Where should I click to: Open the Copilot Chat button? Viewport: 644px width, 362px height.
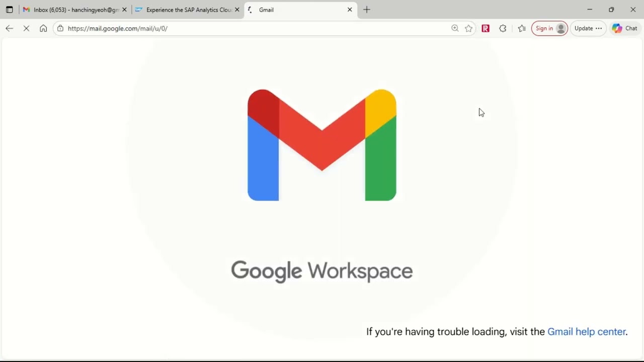click(x=625, y=28)
